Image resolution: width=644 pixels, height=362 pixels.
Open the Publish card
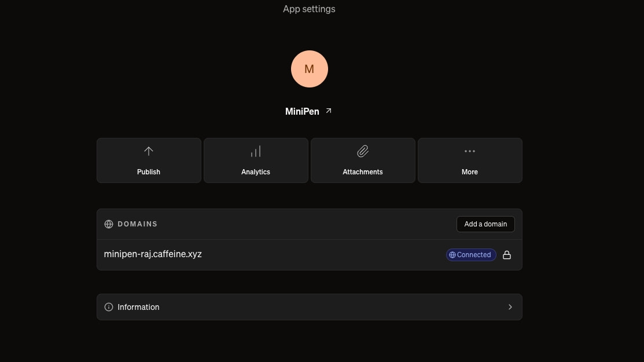point(149,160)
